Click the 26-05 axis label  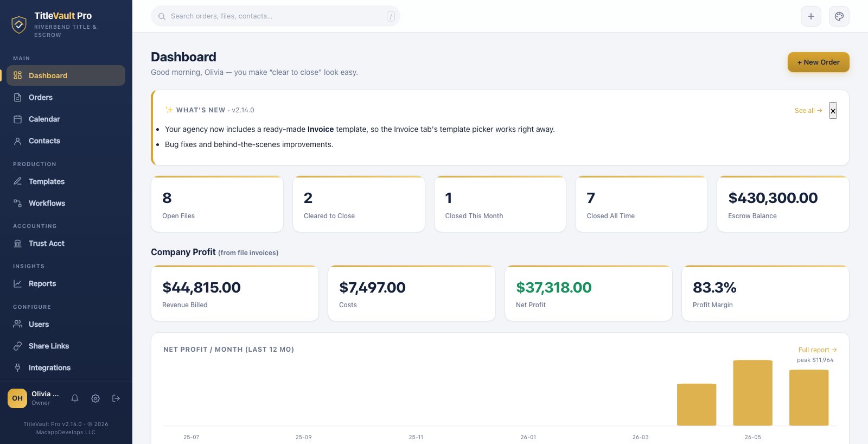[x=752, y=437]
